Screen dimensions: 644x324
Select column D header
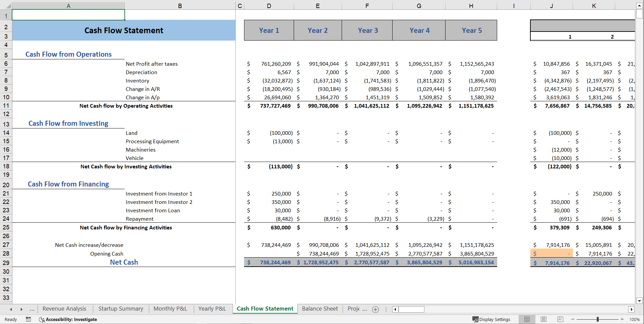coord(269,6)
